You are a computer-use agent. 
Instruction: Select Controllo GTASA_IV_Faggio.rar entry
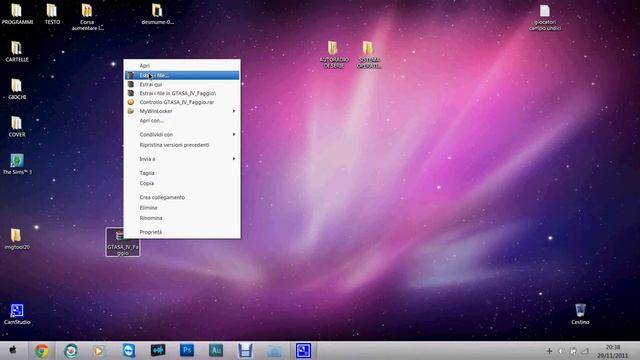click(182, 102)
